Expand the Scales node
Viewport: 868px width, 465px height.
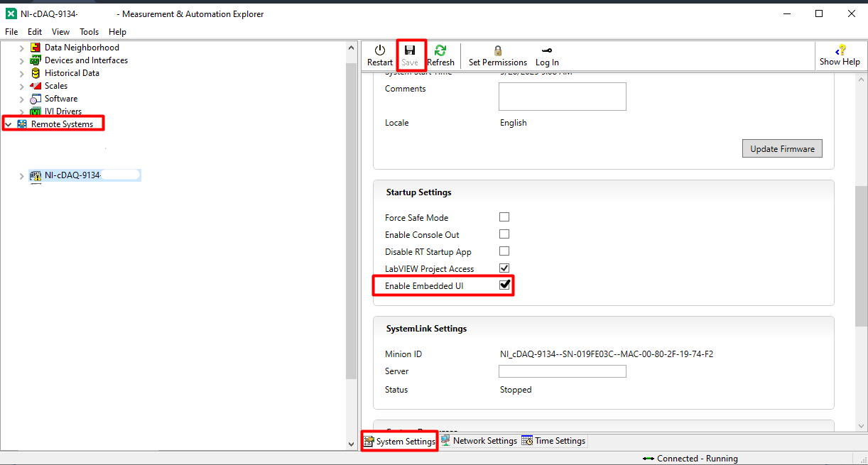(x=22, y=86)
